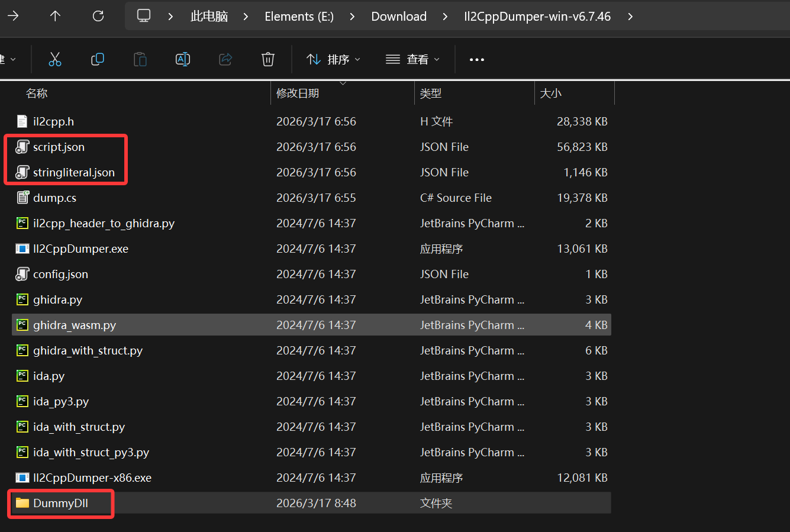Click the ghidra.py PyCharm icon
This screenshot has width=790, height=532.
[x=22, y=299]
